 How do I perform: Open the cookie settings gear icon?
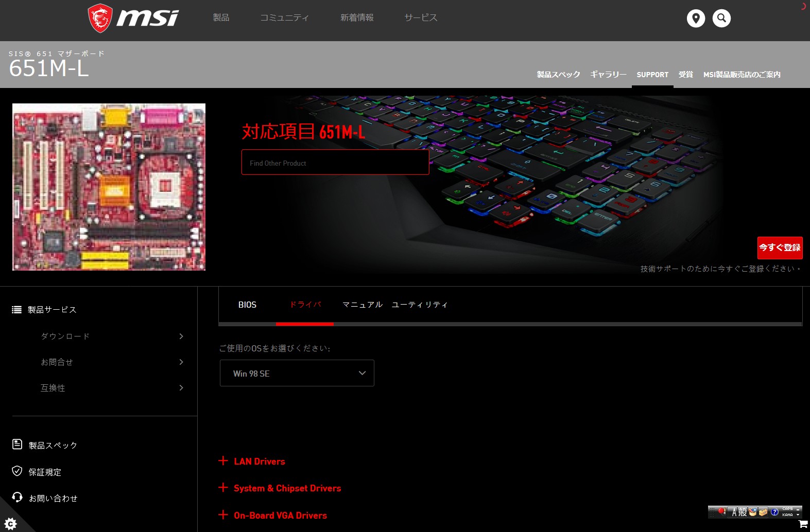[10, 524]
